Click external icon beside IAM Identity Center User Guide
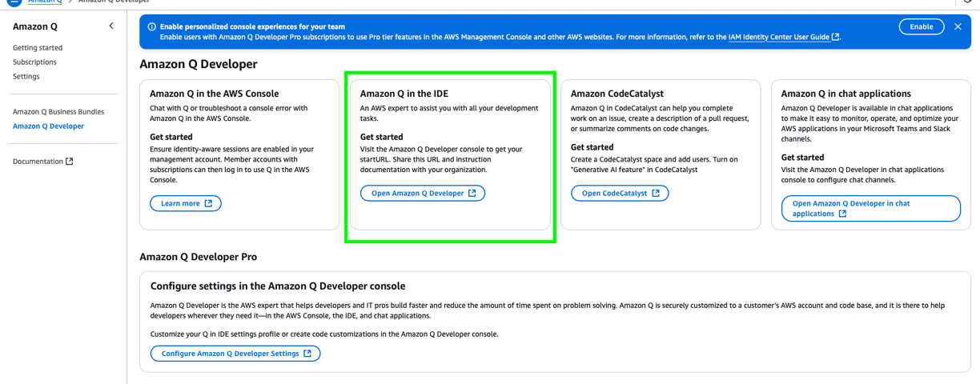The height and width of the screenshot is (384, 980). [836, 37]
